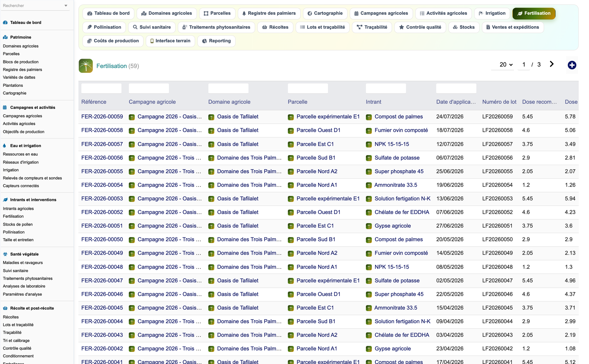Click the Campagnes et activités calendar icon

pos(5,108)
